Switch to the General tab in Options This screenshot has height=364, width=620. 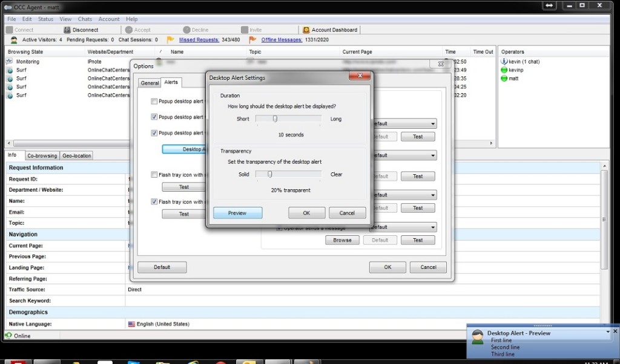point(149,83)
